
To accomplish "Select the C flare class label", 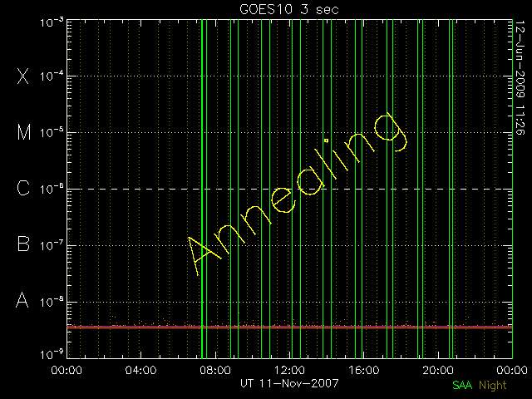I will [x=23, y=188].
